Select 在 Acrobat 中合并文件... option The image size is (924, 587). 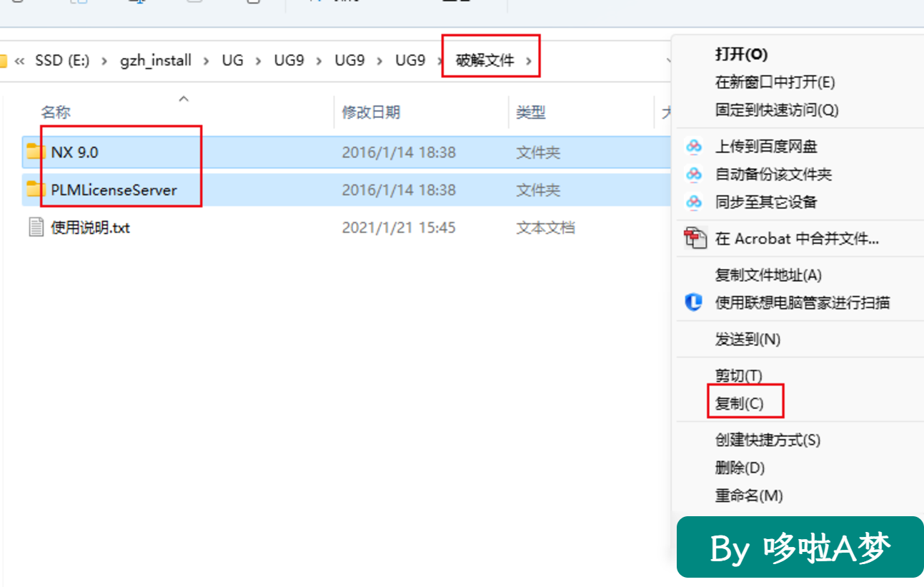click(797, 239)
